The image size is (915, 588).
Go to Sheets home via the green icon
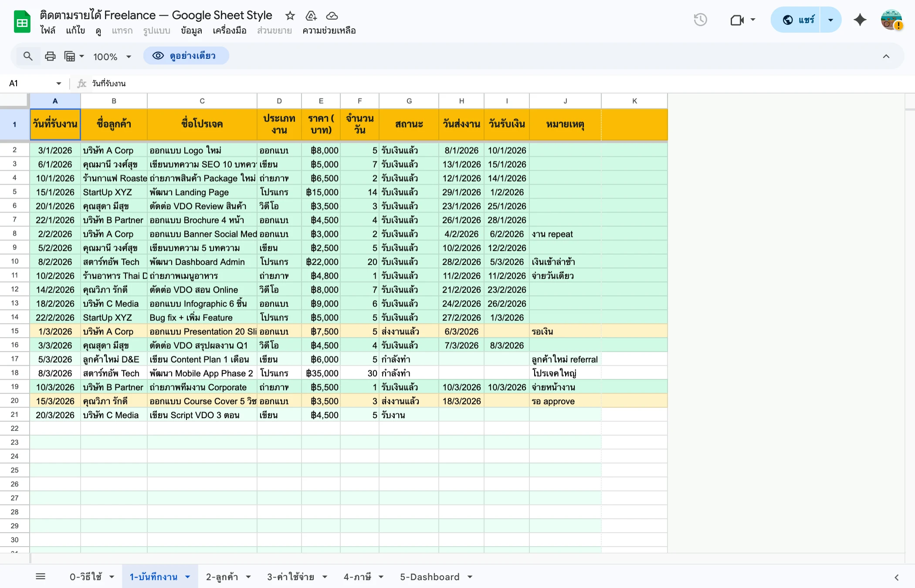(x=21, y=21)
